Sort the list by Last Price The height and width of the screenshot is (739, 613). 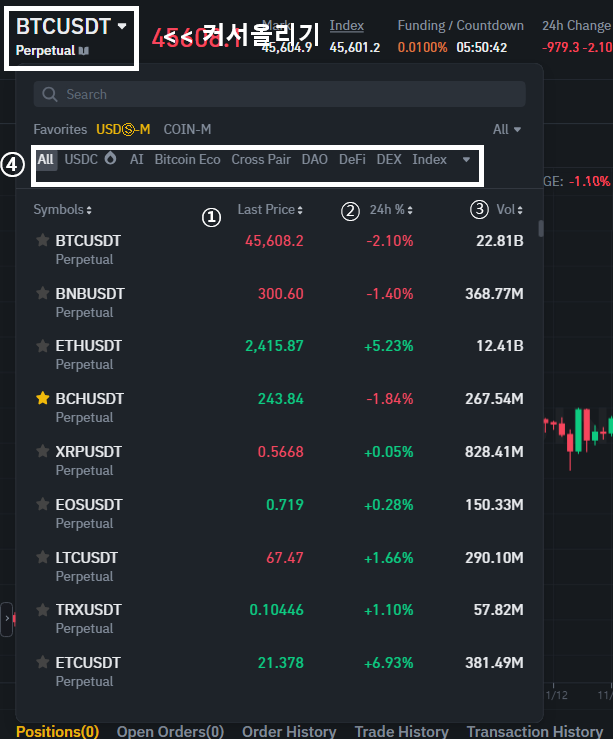(x=270, y=210)
